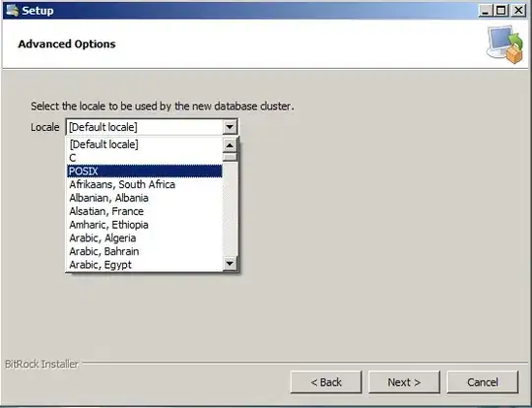The height and width of the screenshot is (408, 532).
Task: Cancel the setup wizard
Action: click(483, 382)
